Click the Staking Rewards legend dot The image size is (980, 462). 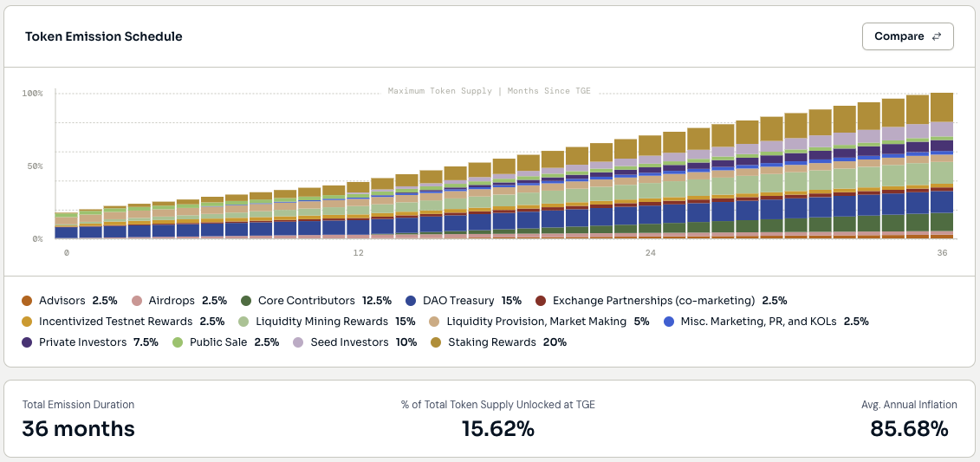pos(435,342)
